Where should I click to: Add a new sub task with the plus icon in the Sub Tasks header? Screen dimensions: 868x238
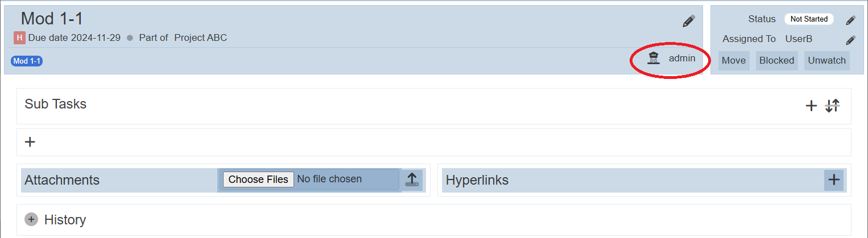coord(811,106)
